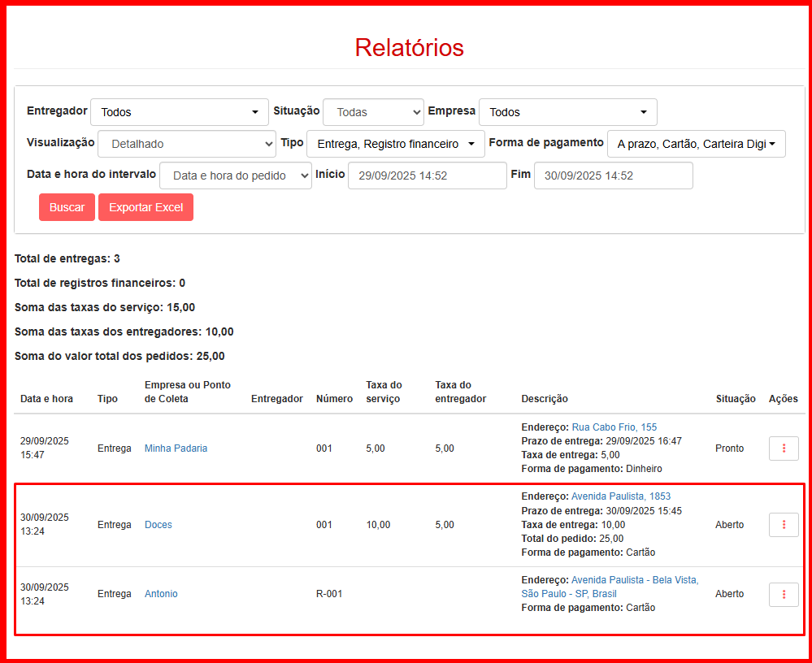Open the Antonio pickup point link
Viewport: 812px width, 663px height.
(161, 594)
